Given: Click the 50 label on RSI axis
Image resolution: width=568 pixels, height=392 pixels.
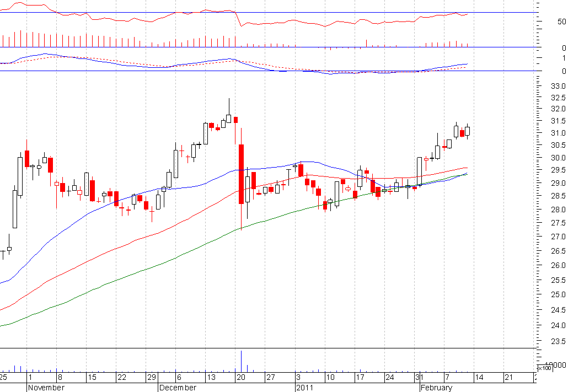Looking at the screenshot, I should [561, 22].
